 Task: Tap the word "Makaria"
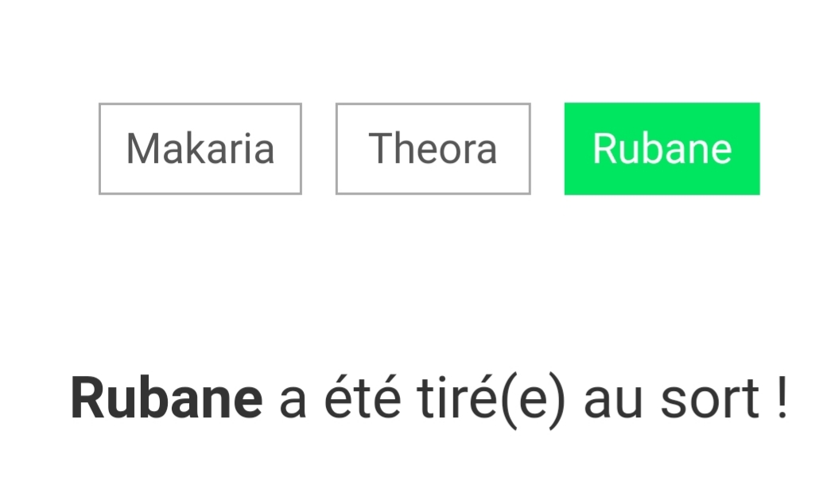click(x=200, y=149)
